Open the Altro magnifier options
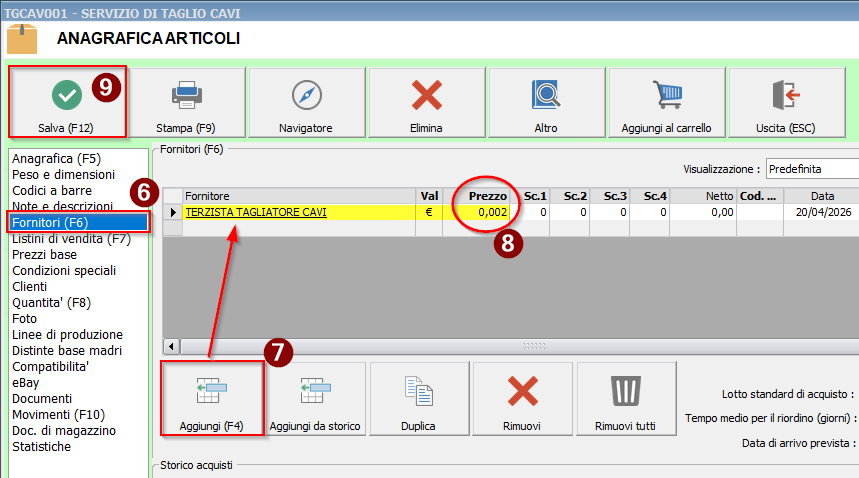The image size is (859, 478). pos(546,102)
